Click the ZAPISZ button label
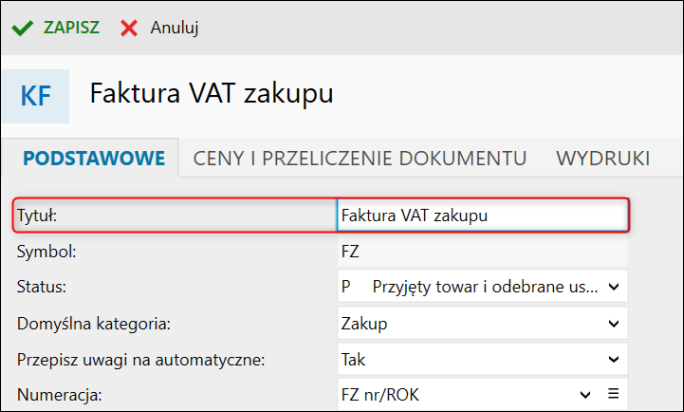The image size is (684, 412). (72, 27)
